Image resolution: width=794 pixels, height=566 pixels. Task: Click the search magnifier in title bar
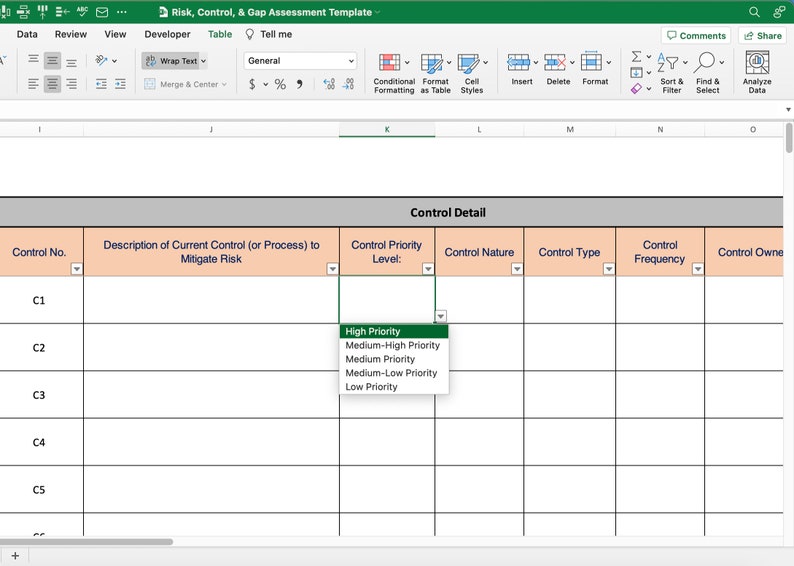[x=754, y=12]
